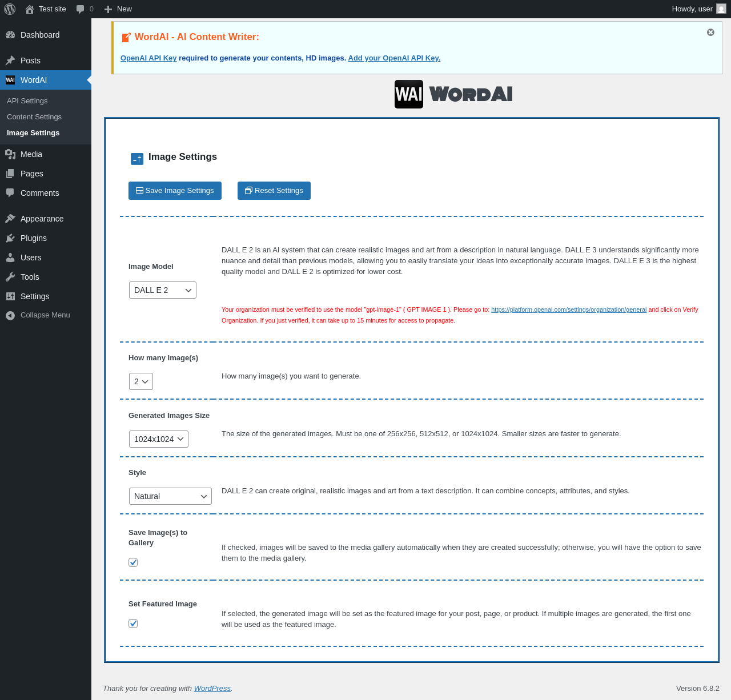
Task: Click the Version 6.8.2 footer text
Action: point(698,689)
